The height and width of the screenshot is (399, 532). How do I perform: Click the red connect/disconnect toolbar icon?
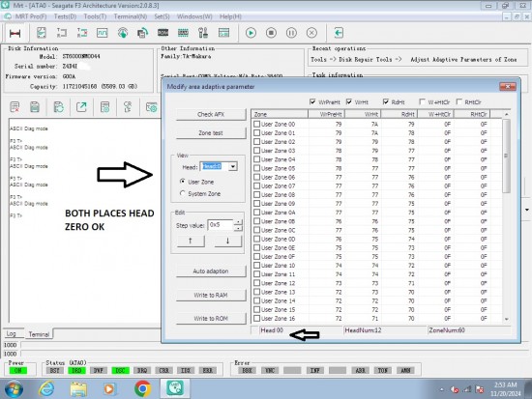[x=15, y=33]
